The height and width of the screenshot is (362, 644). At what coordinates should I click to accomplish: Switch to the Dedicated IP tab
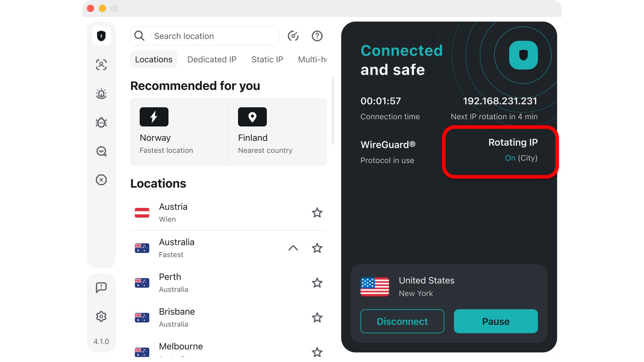point(212,59)
